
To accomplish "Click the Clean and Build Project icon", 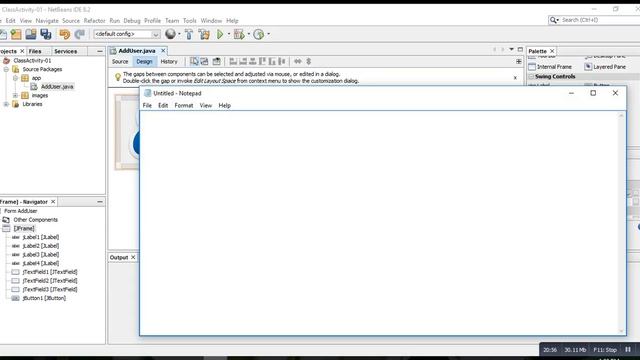I will (204, 34).
